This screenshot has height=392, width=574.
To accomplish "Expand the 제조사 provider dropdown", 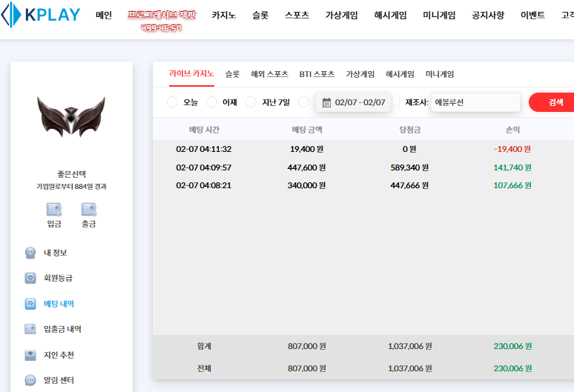I will (475, 102).
